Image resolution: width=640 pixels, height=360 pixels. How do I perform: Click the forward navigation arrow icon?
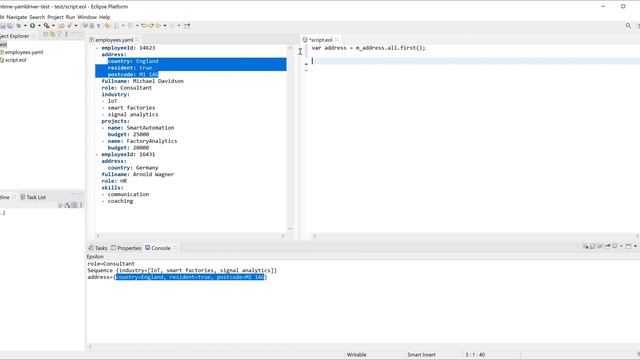click(x=172, y=26)
